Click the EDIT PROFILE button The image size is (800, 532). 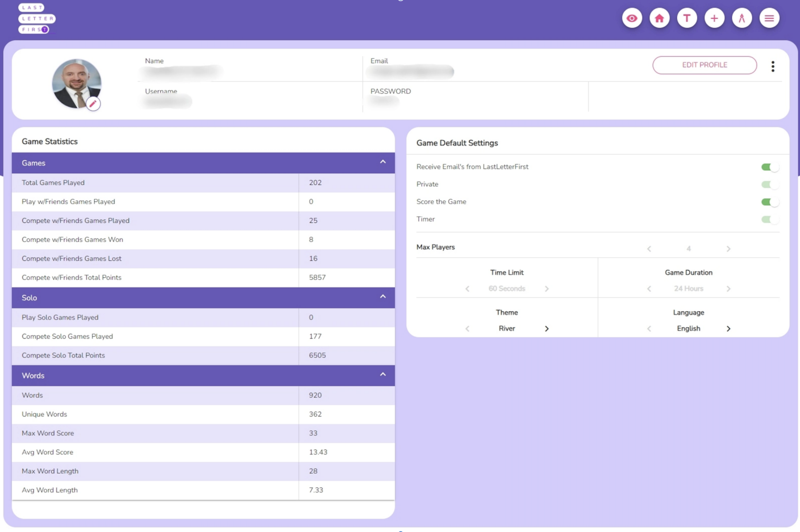click(x=705, y=65)
